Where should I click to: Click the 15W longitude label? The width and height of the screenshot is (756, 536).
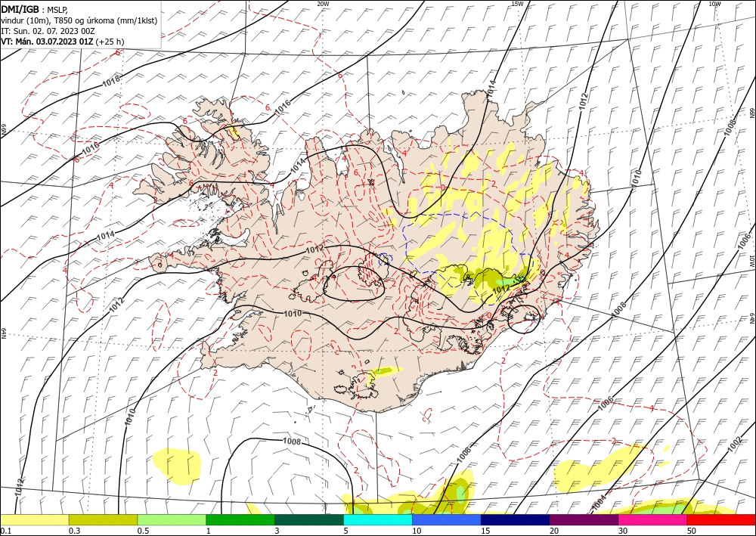(x=517, y=3)
